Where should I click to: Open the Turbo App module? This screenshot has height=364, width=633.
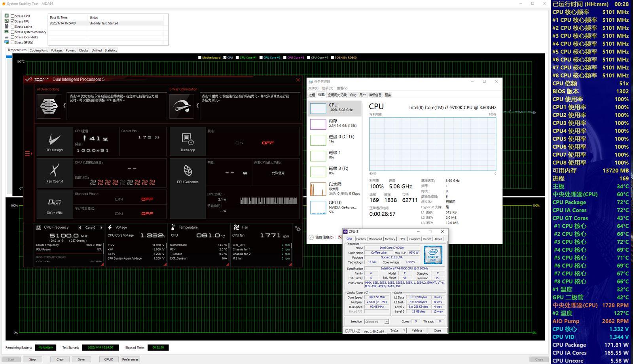click(x=188, y=141)
